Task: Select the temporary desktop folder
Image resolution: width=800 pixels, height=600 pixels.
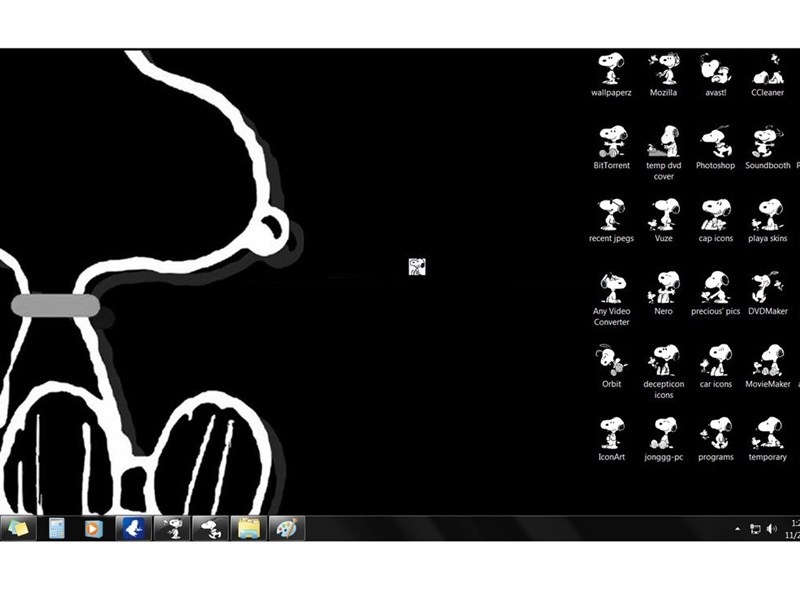Action: pyautogui.click(x=767, y=439)
